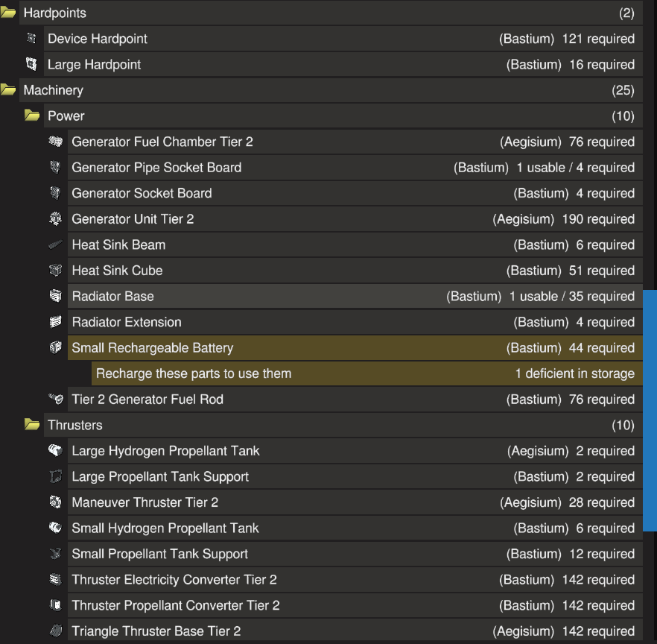Click the Device Hardpoint part icon

pos(31,39)
